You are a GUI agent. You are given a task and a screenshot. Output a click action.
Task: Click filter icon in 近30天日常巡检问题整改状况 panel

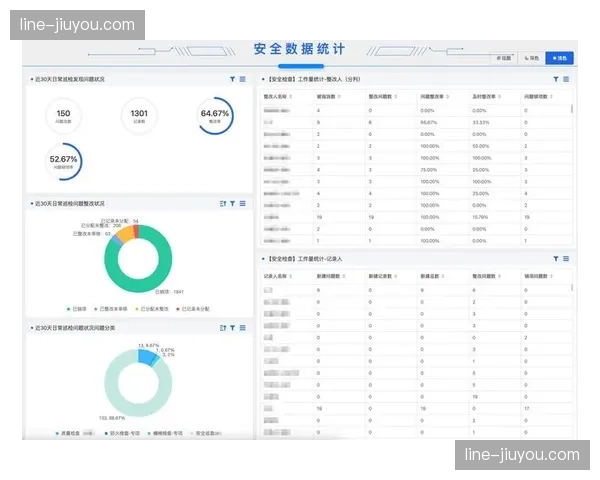(x=232, y=203)
